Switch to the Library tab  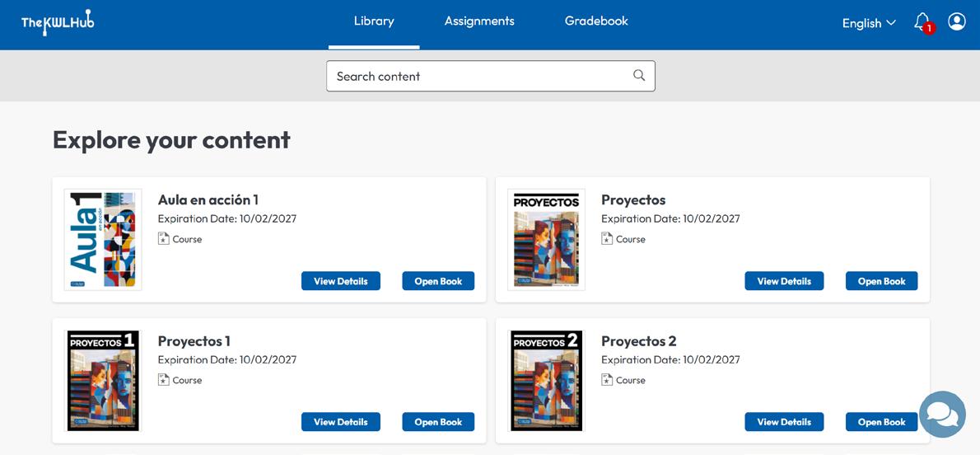pos(374,21)
